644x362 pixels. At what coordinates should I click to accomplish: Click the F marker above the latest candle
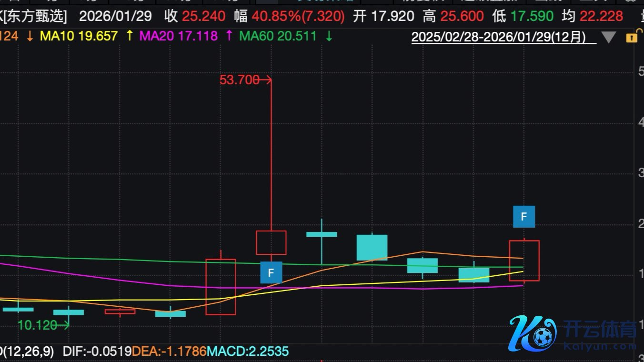click(x=523, y=217)
